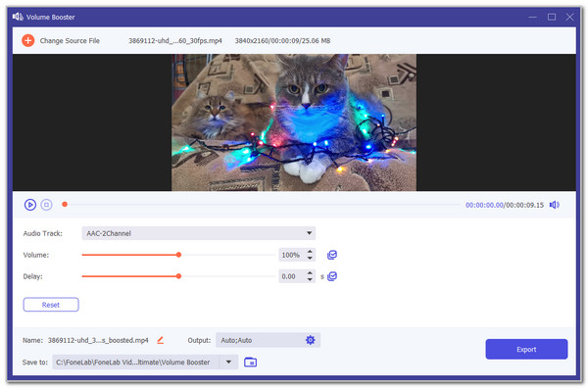Click the 3840x2160 file info text
The image size is (588, 388).
click(282, 40)
